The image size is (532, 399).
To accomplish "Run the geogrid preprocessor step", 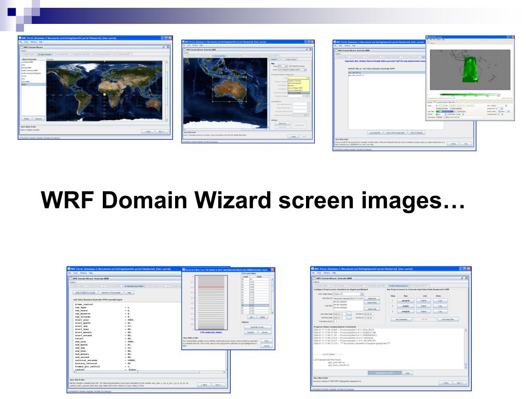I will pyautogui.click(x=405, y=301).
